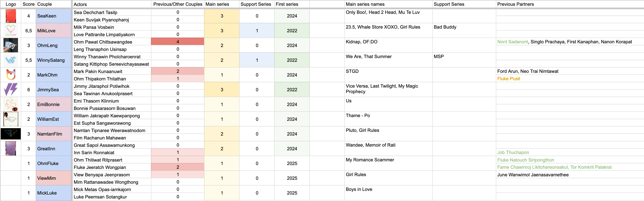Select the red cell with value 4

pos(178,42)
